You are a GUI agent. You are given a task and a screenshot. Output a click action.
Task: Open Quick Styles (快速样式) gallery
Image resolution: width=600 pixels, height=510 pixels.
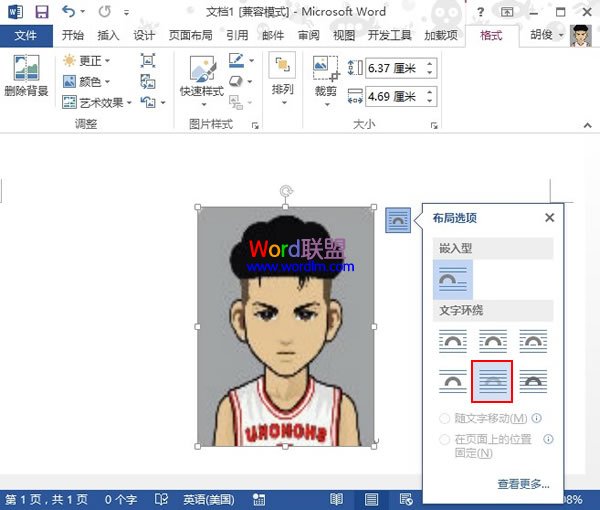point(203,78)
